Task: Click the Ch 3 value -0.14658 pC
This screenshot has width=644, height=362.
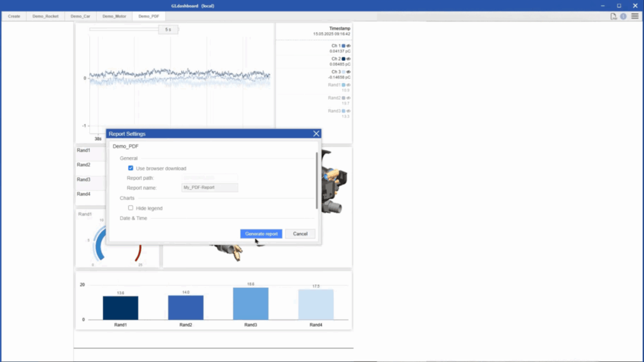Action: tap(339, 77)
